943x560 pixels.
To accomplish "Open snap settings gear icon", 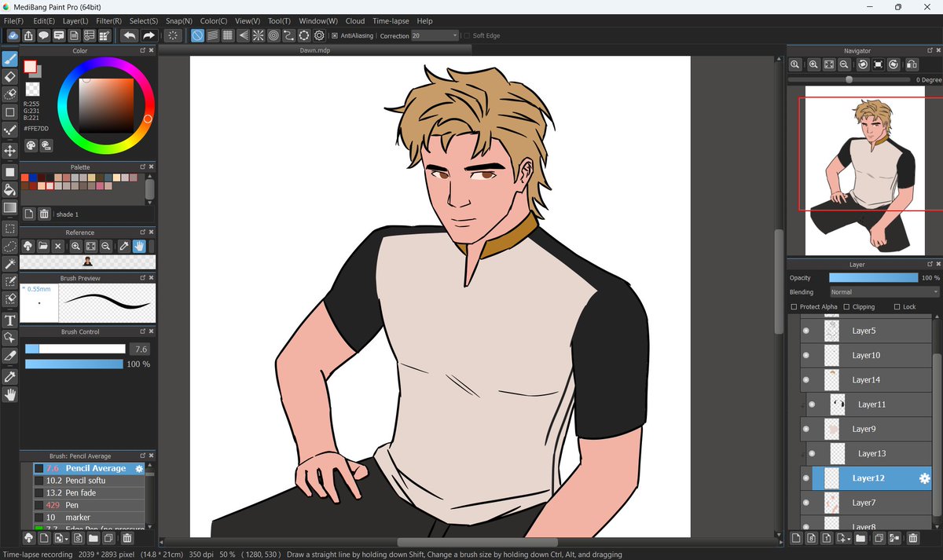I will pos(319,35).
